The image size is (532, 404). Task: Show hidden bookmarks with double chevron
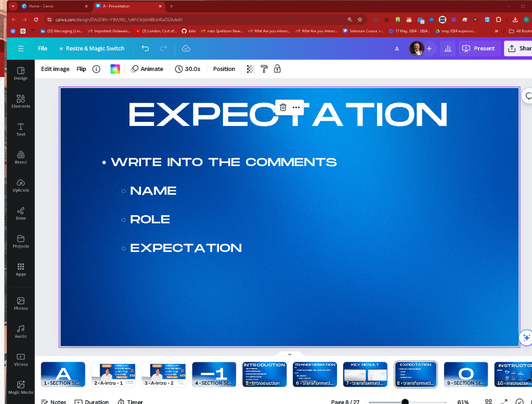[496, 31]
